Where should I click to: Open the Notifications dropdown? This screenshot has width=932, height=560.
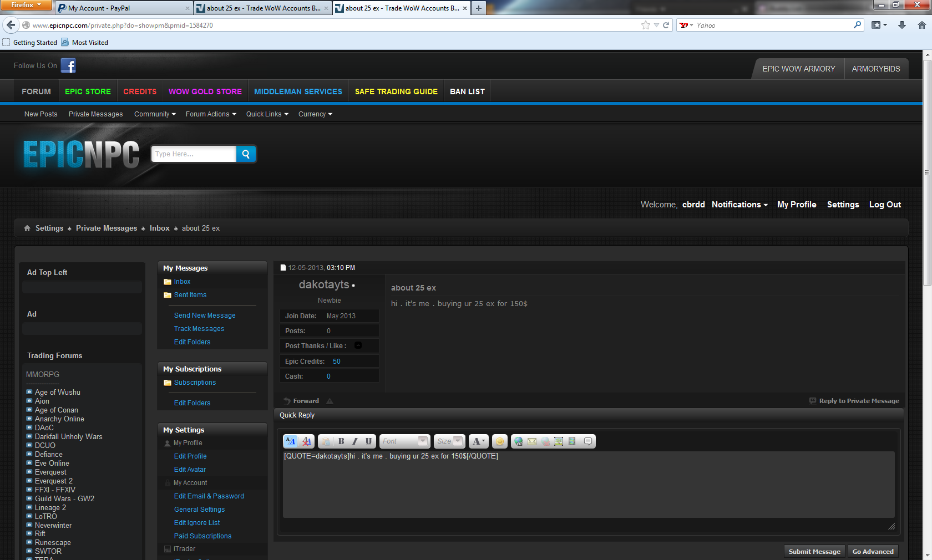pos(739,205)
